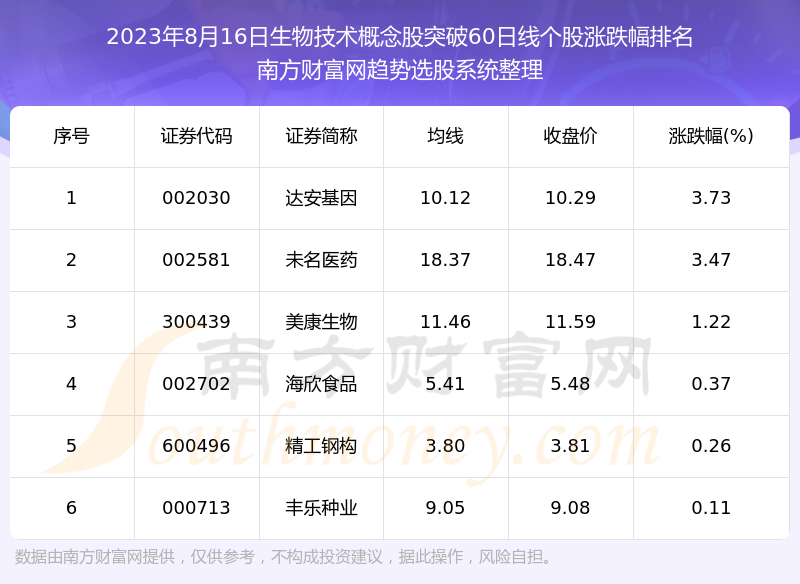Click the 序号 column header
Viewport: 800px width, 584px height.
click(x=71, y=136)
